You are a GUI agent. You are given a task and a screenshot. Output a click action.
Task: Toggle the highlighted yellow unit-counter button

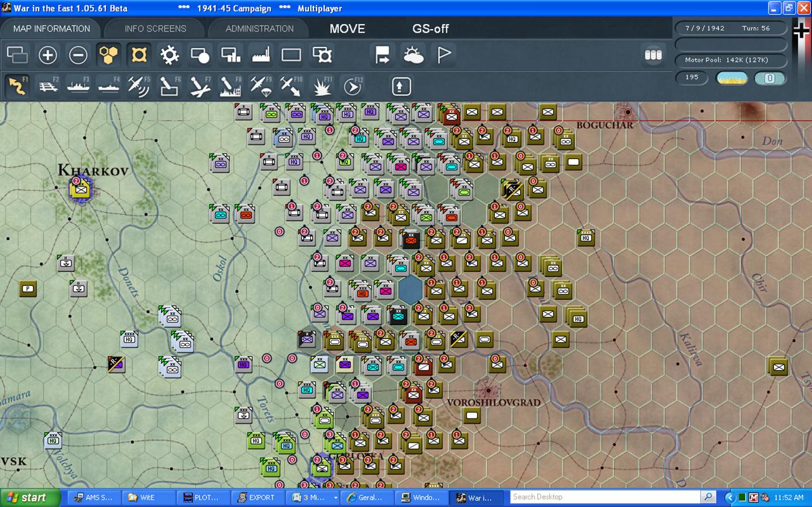[x=139, y=55]
